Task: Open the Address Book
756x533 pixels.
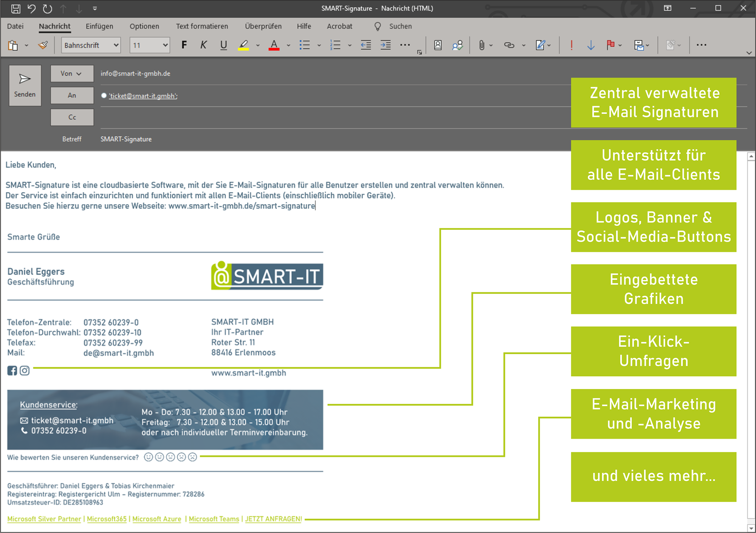Action: point(438,45)
